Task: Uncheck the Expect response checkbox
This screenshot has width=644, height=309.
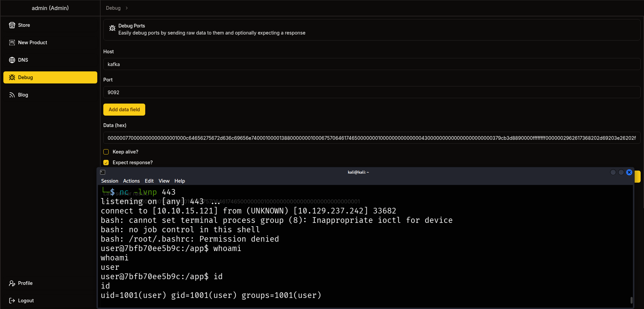Action: point(106,163)
